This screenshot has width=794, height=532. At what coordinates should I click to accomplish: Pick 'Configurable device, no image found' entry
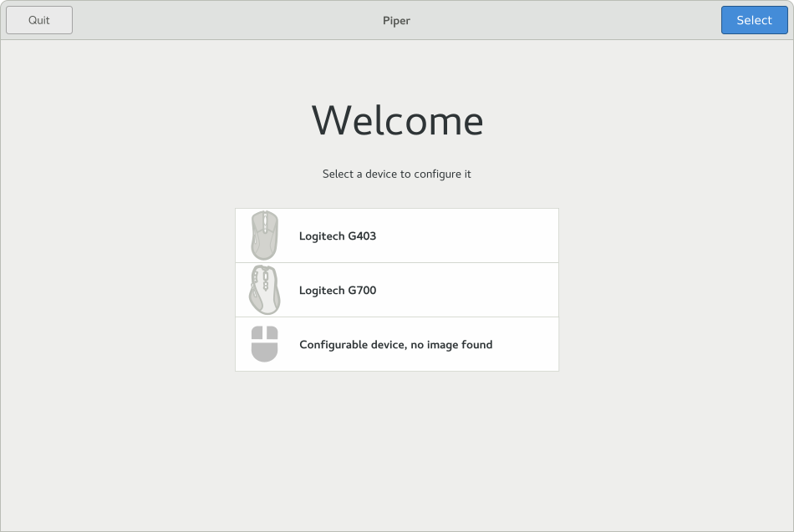(397, 344)
